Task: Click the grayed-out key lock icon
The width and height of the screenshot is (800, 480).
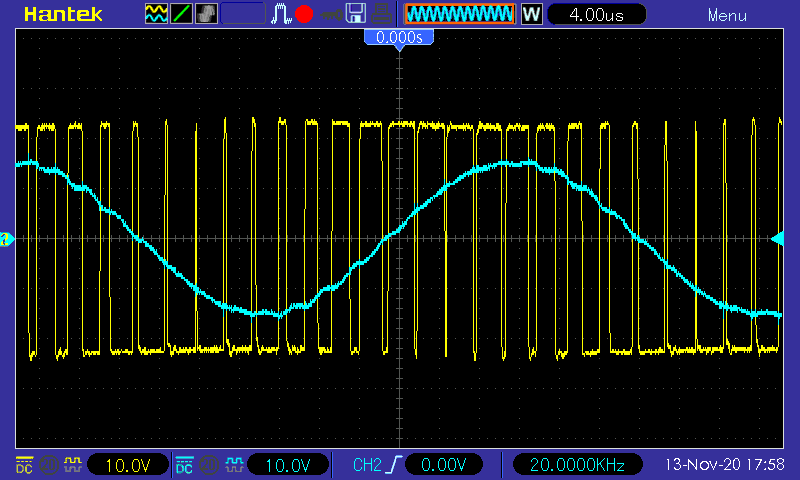Action: point(331,15)
